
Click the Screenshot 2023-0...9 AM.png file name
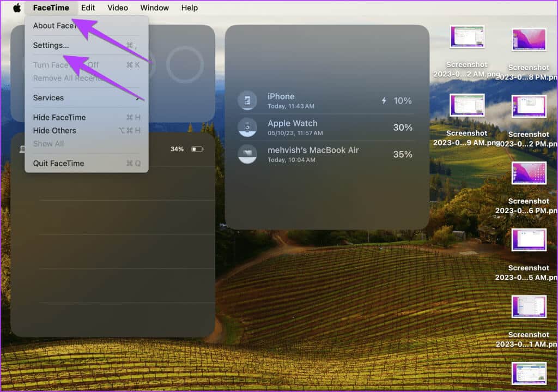(x=467, y=138)
